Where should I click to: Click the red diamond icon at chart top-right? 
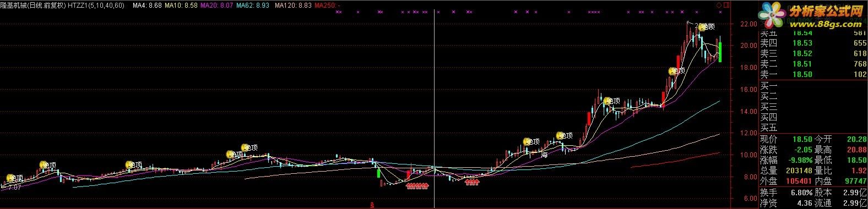[719, 5]
